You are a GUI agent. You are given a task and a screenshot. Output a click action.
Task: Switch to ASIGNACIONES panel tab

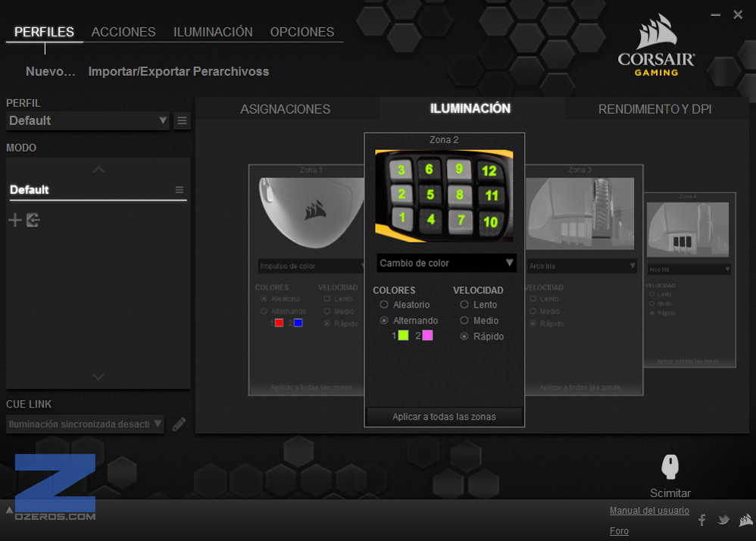pos(286,109)
